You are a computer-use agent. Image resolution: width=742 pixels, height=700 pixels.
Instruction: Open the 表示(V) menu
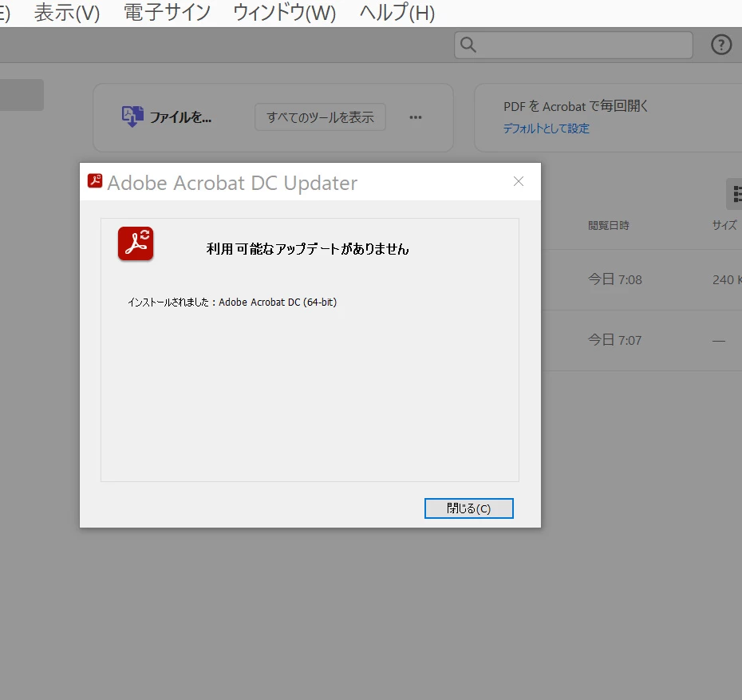click(x=67, y=13)
